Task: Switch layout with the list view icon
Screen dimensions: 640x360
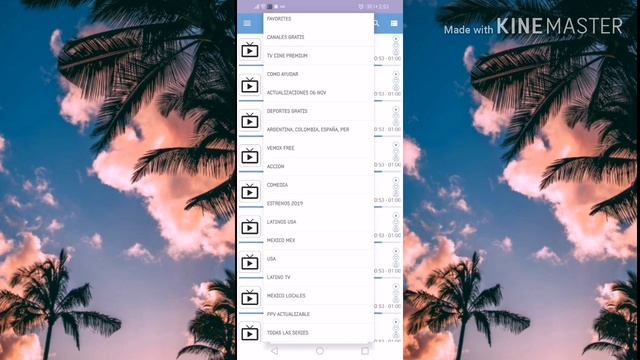Action: pos(394,23)
